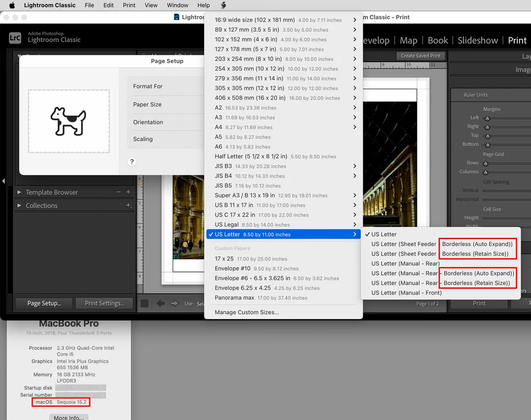The width and height of the screenshot is (531, 420).
Task: Adjust the Columns slider in Page Grid
Action: tap(486, 172)
